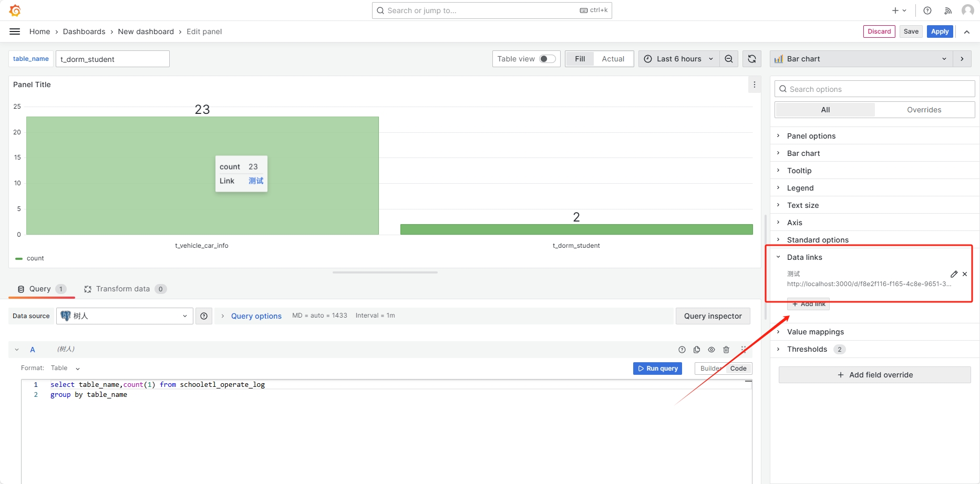Click the Search options input field
980x484 pixels.
coord(874,89)
